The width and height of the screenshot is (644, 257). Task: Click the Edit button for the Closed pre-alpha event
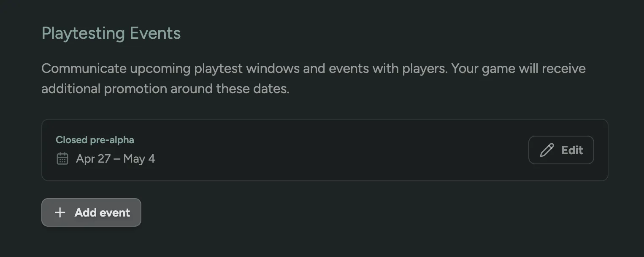[561, 150]
